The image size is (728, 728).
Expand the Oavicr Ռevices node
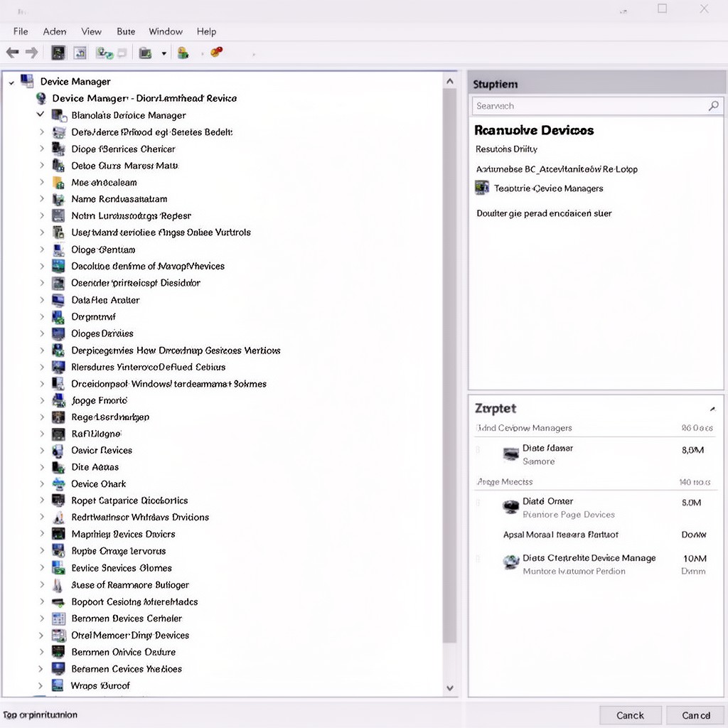coord(42,450)
